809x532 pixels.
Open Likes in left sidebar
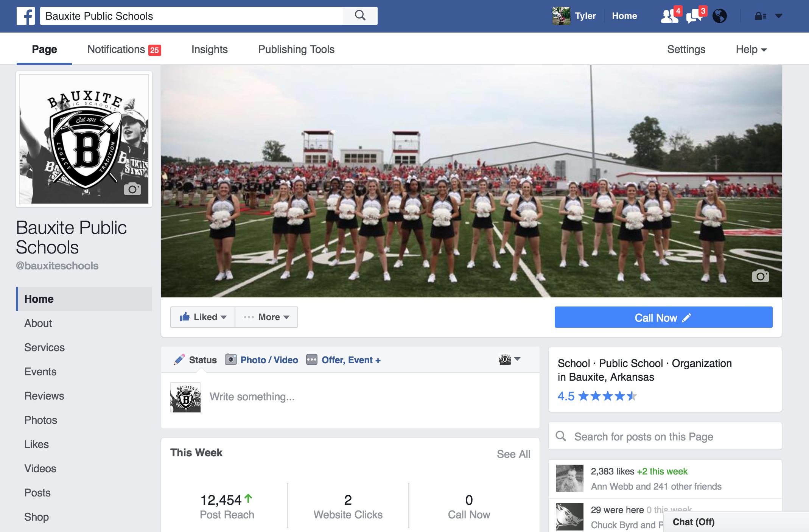tap(36, 444)
